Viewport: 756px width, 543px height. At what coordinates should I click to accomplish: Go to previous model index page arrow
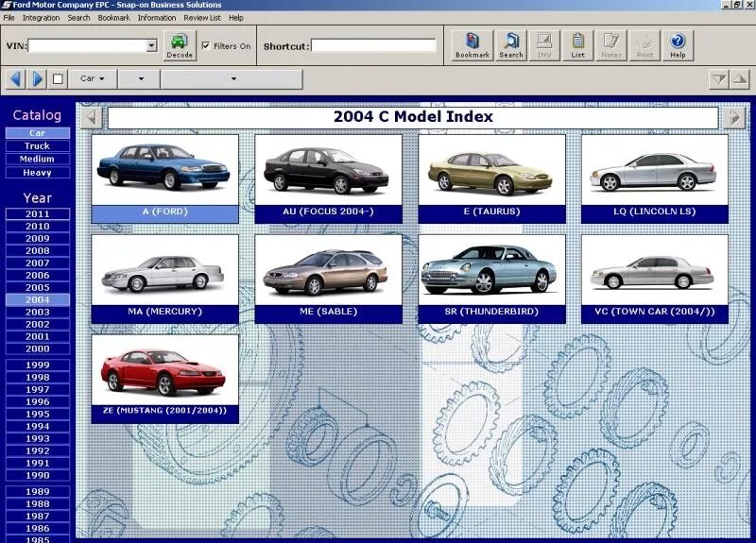tap(92, 117)
